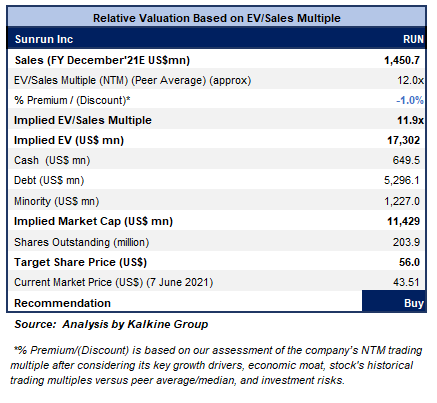Viewport: 437px width, 403px height.
Task: Select 'Implied EV/Sales Multiple' label
Action: [x=83, y=120]
